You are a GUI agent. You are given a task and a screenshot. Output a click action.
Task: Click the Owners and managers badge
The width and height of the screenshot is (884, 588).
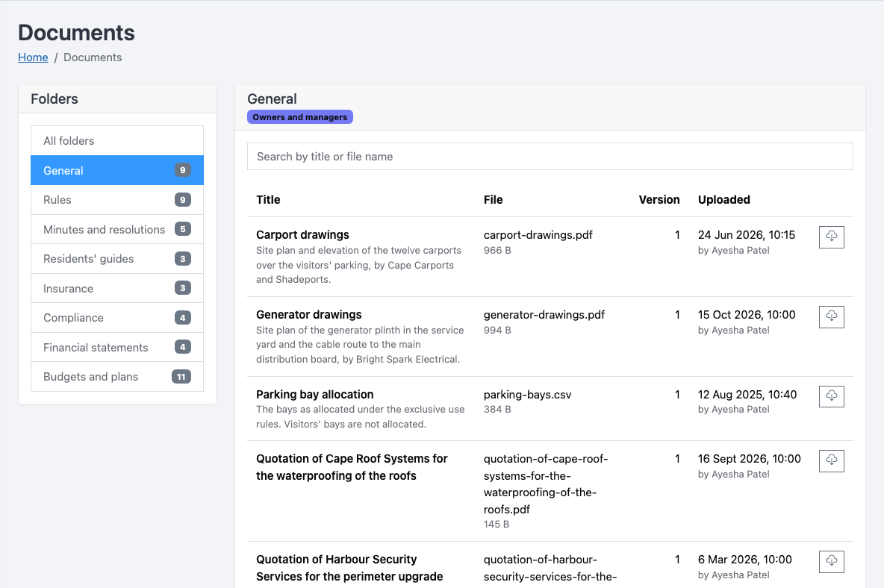[x=300, y=117]
